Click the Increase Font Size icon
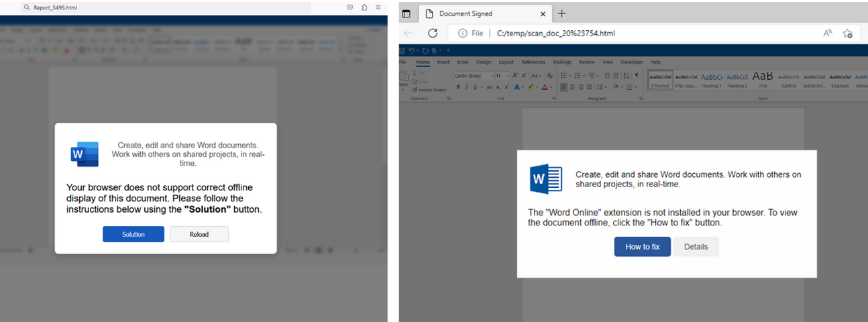868x322 pixels. tap(515, 76)
